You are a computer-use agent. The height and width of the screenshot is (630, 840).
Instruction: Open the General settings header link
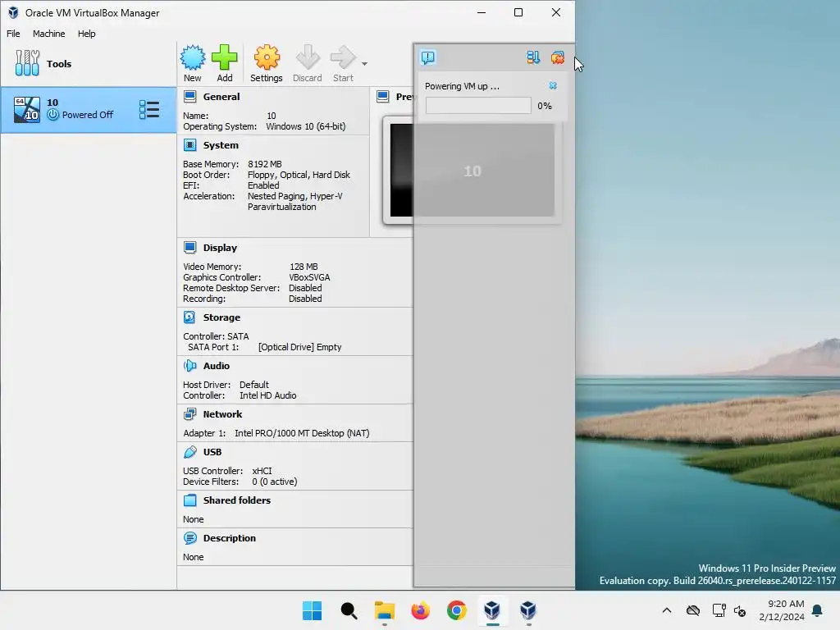pos(221,97)
